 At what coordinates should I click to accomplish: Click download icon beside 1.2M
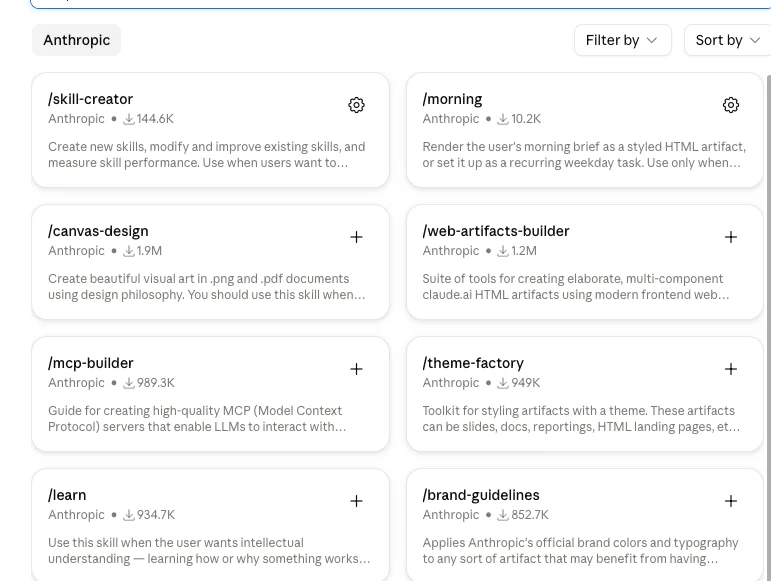(x=503, y=251)
